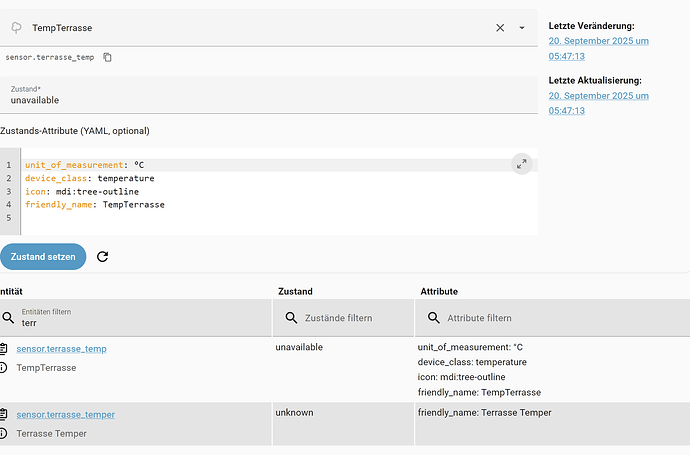Open the sensor.terrasse_temper entity link
Screen dimensions: 690x455
(x=65, y=414)
